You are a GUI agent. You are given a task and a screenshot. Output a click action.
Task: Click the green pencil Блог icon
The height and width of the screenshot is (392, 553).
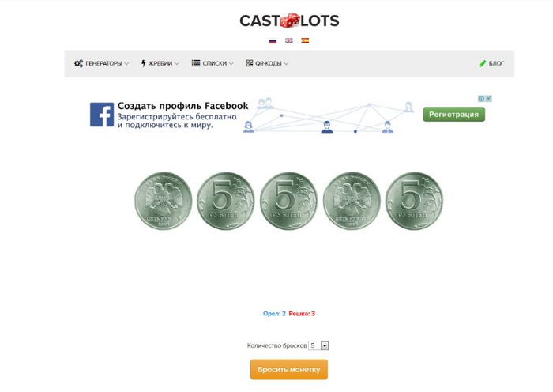[483, 64]
